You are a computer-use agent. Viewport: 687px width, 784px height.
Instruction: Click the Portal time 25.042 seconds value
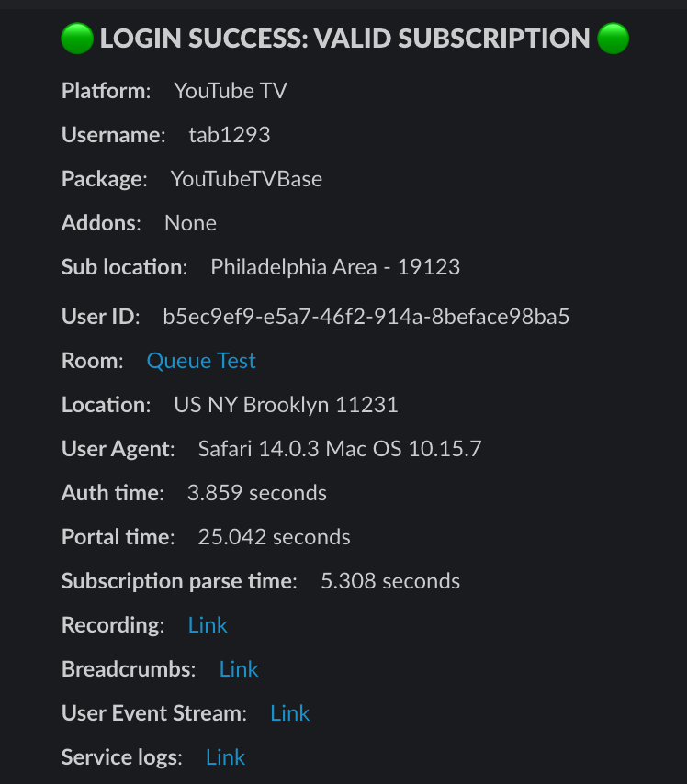click(275, 537)
